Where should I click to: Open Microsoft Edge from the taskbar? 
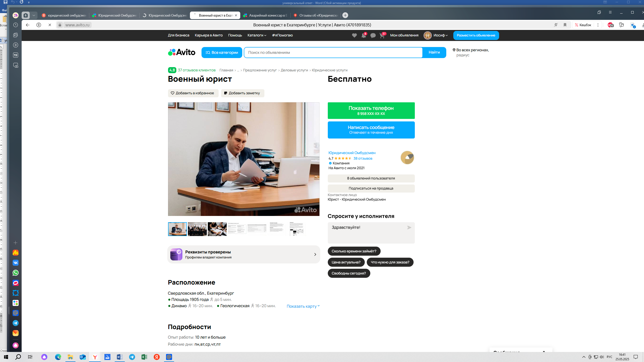(58, 357)
